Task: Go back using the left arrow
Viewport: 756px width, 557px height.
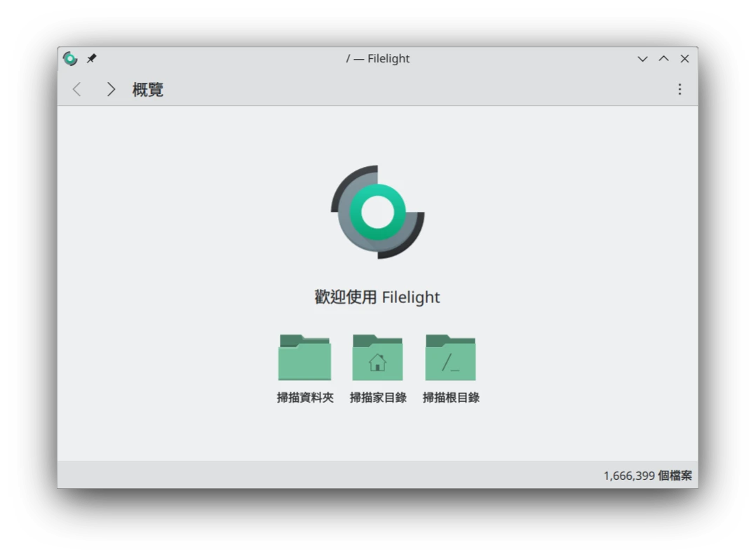Action: pos(76,89)
